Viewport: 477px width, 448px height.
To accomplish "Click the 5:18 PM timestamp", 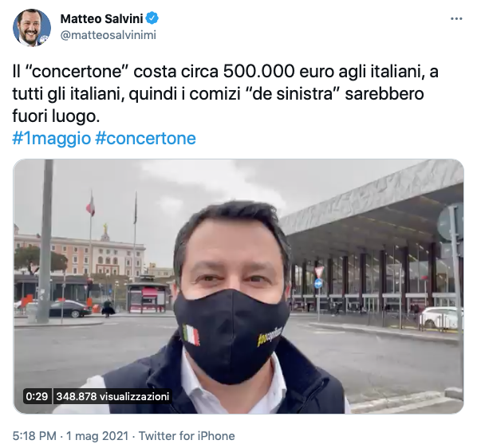I will [34, 436].
